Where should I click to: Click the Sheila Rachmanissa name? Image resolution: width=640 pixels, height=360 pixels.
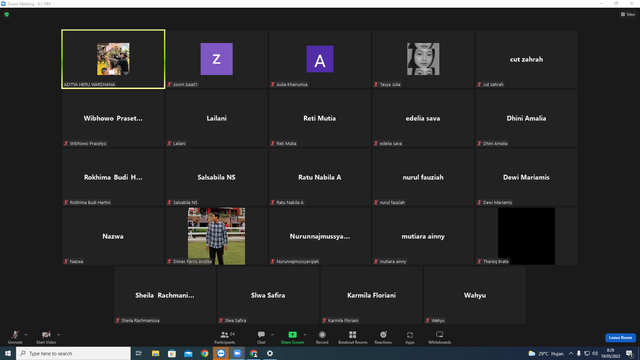pos(165,295)
